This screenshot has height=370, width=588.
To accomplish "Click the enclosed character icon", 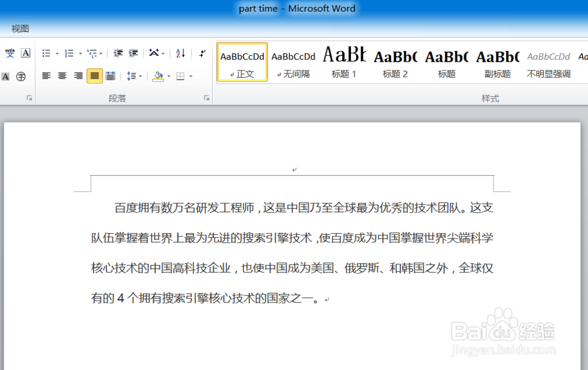I will click(21, 76).
